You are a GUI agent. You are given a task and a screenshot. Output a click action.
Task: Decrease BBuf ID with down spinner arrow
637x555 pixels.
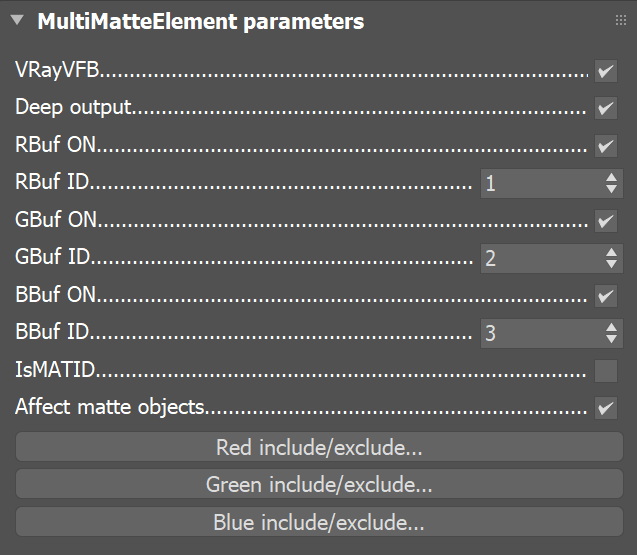coord(611,339)
